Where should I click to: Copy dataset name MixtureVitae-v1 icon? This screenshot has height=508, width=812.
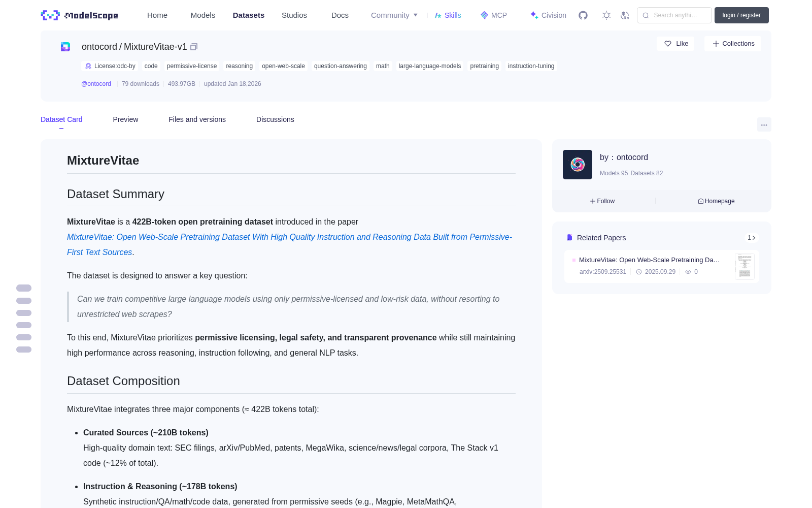194,47
